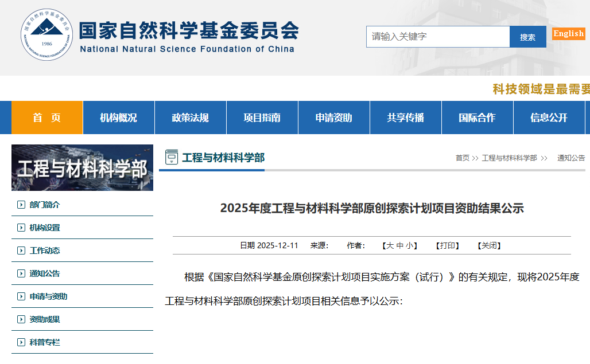
Task: Click the 工程与材料科学部 section heading text
Action: 223,158
